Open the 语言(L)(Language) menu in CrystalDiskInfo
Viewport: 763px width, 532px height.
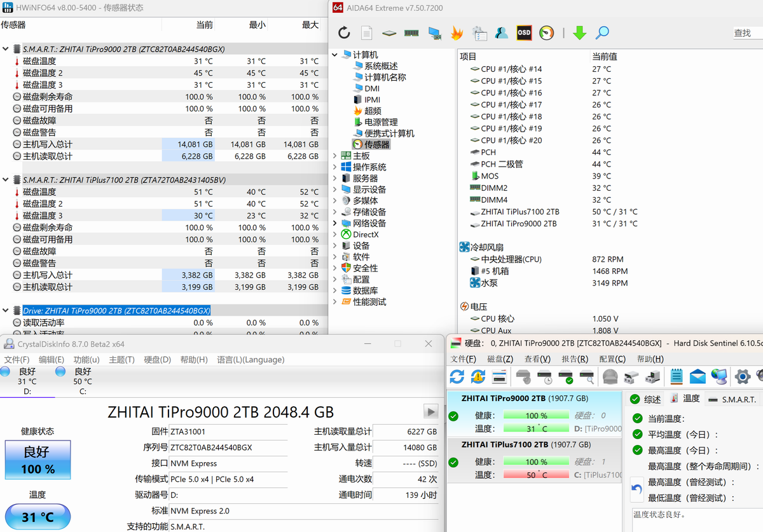(x=251, y=360)
